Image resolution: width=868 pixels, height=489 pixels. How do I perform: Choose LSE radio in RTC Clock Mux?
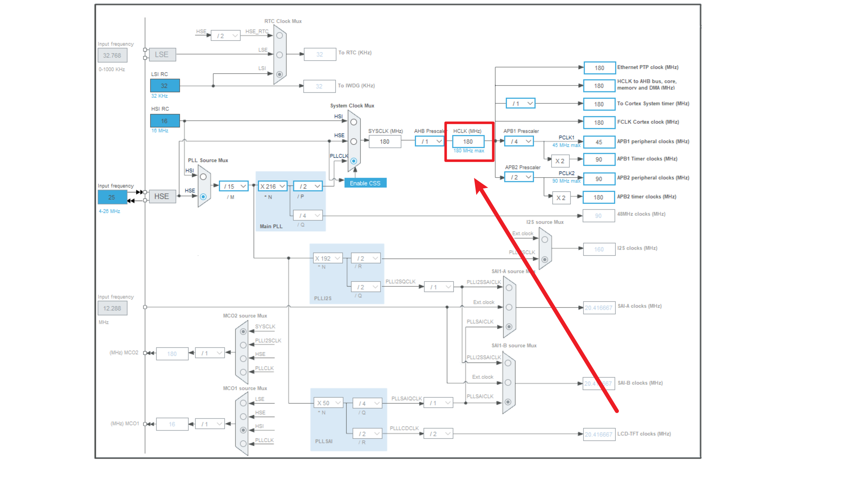tap(280, 55)
